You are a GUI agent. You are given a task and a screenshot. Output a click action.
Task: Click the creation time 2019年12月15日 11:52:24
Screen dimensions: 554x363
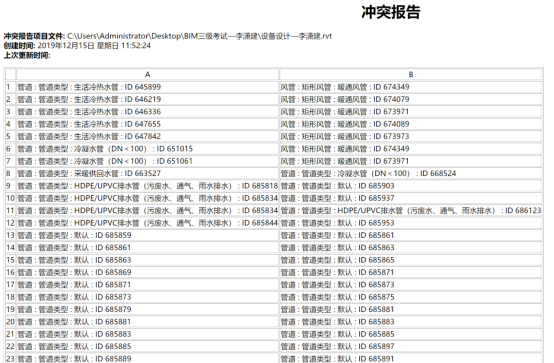(94, 46)
